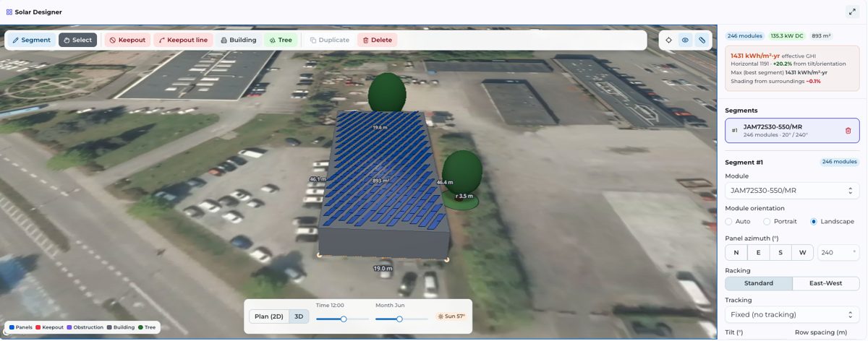
Task: Click the Building legend entry
Action: pos(121,327)
